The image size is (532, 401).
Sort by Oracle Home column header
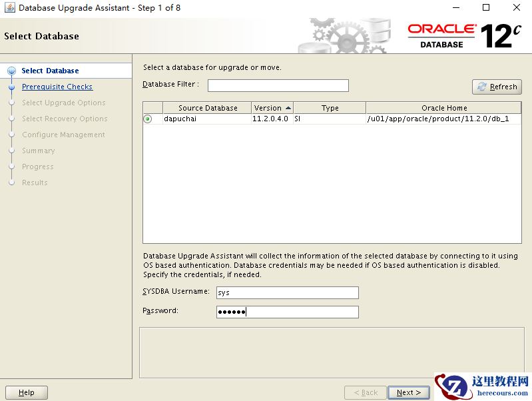pos(444,108)
